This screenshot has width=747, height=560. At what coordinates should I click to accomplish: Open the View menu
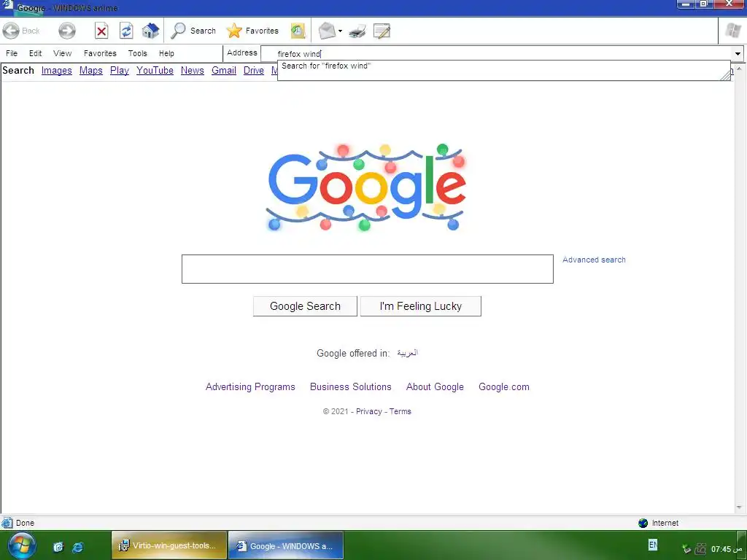pos(63,53)
